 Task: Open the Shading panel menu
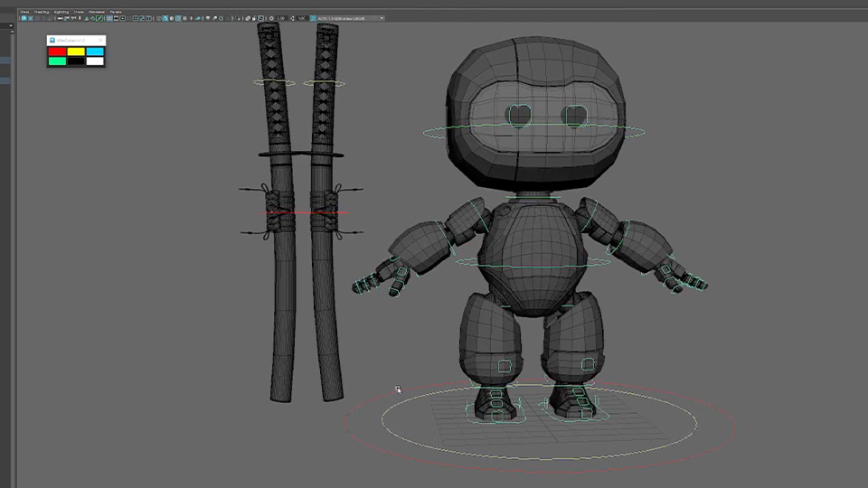click(x=42, y=11)
